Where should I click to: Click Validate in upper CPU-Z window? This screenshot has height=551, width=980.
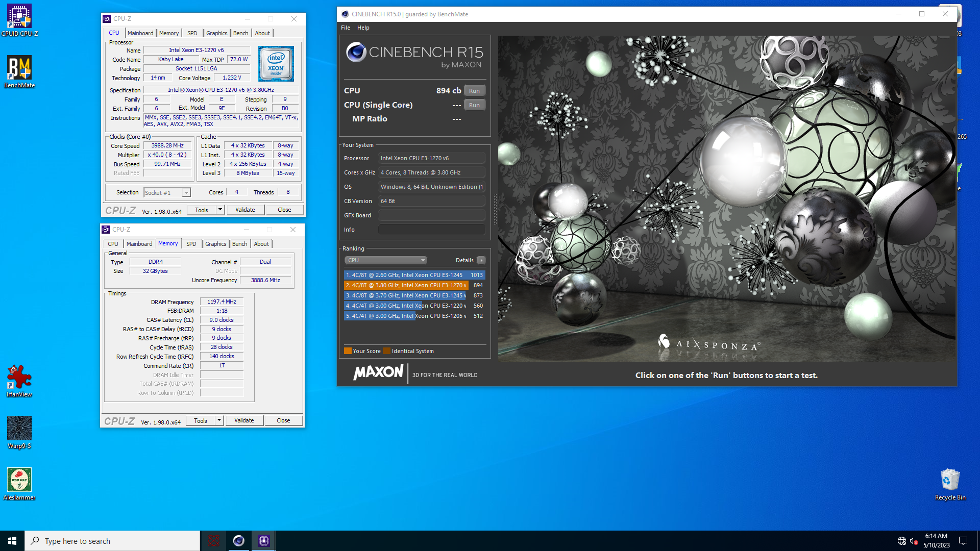point(245,210)
